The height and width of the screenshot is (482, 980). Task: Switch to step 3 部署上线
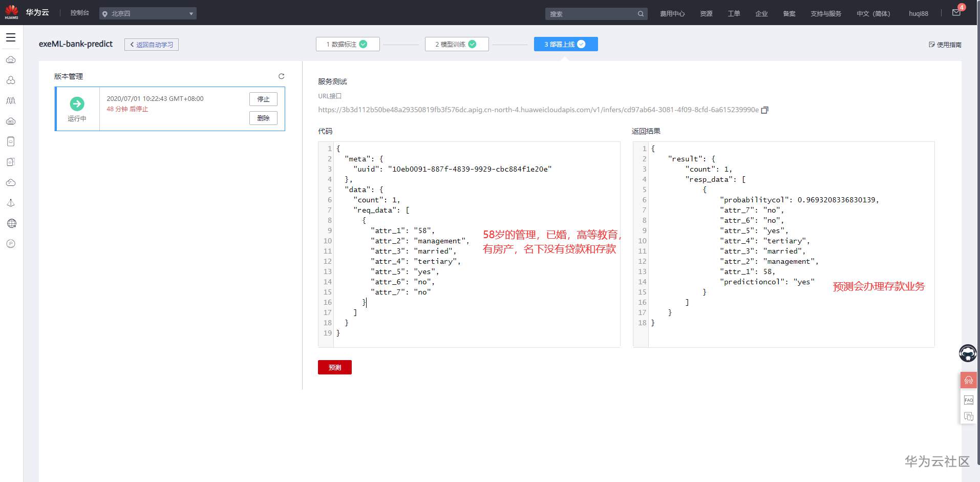(x=566, y=44)
